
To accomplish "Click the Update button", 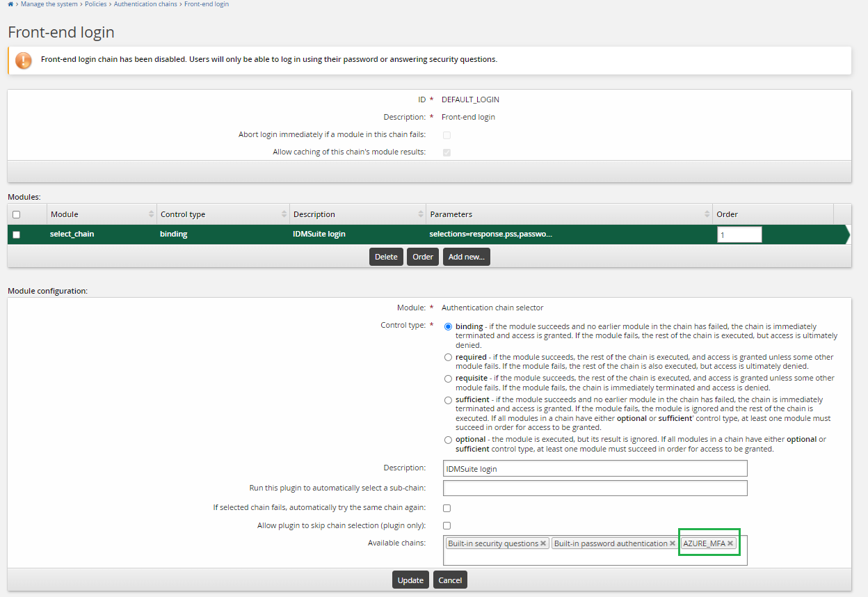I will pyautogui.click(x=410, y=580).
